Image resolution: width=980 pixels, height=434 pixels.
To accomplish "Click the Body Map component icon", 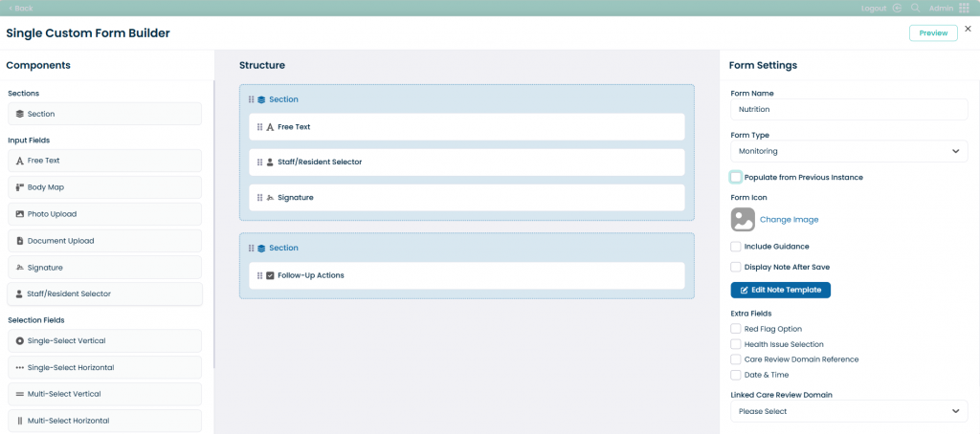I will coord(20,187).
